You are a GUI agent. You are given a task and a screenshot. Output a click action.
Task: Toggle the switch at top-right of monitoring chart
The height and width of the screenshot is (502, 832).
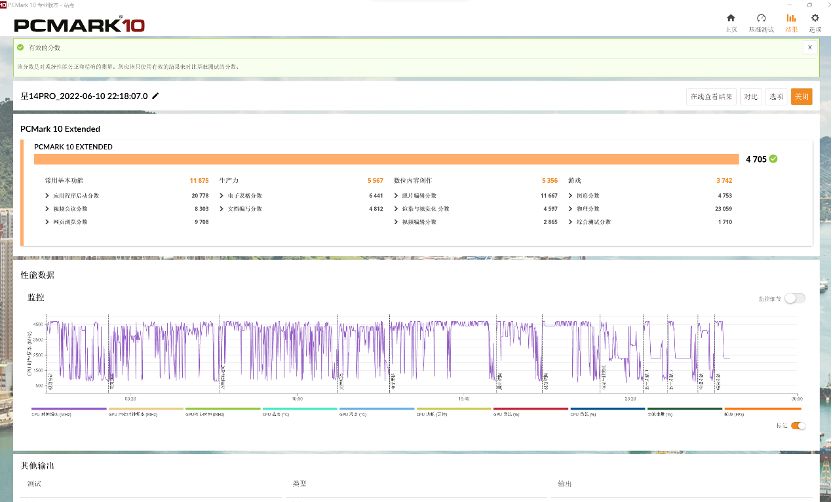pyautogui.click(x=795, y=298)
